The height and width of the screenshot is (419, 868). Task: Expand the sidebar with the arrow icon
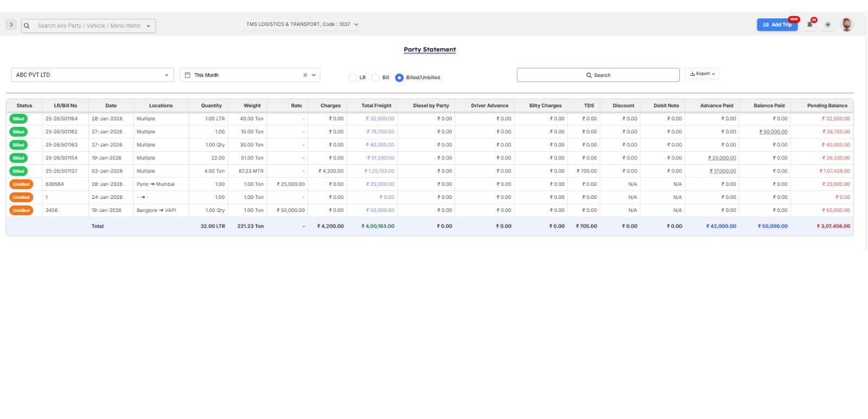11,25
